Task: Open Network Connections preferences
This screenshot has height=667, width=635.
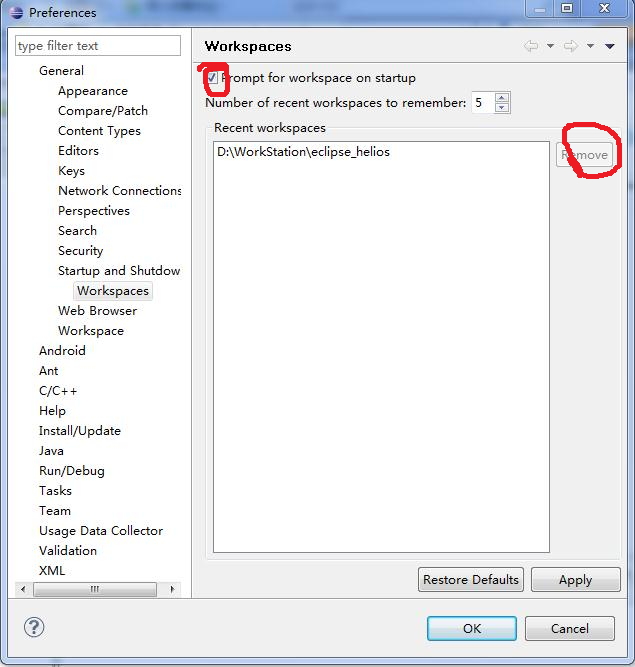Action: coord(120,191)
